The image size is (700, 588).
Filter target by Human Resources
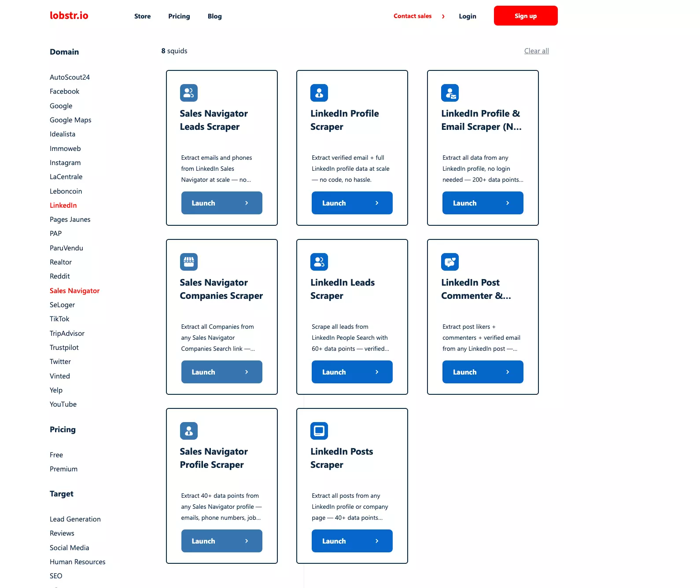pyautogui.click(x=77, y=562)
